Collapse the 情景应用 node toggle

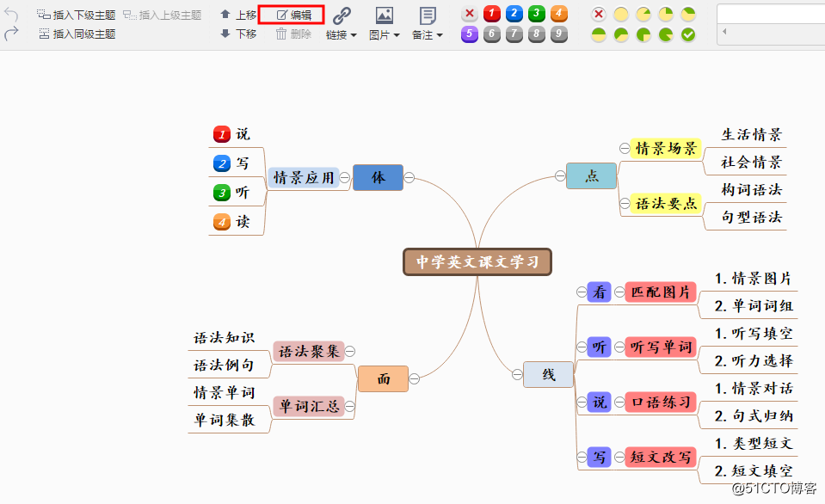point(345,177)
